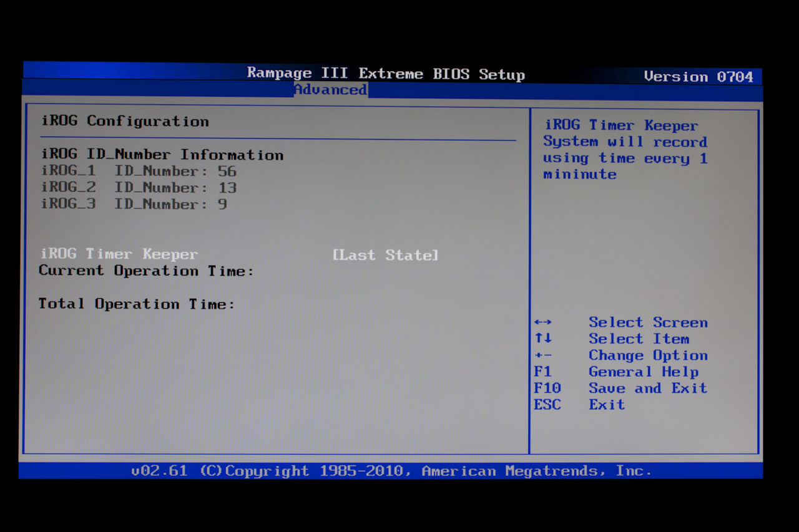Click the Total Operation Time label
The image size is (799, 532).
(x=136, y=304)
